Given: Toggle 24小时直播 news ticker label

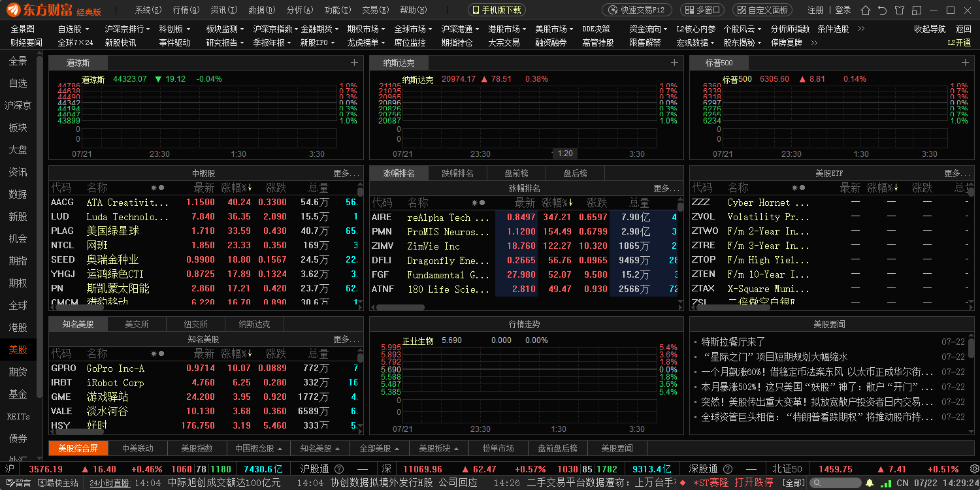Looking at the screenshot, I should point(110,483).
